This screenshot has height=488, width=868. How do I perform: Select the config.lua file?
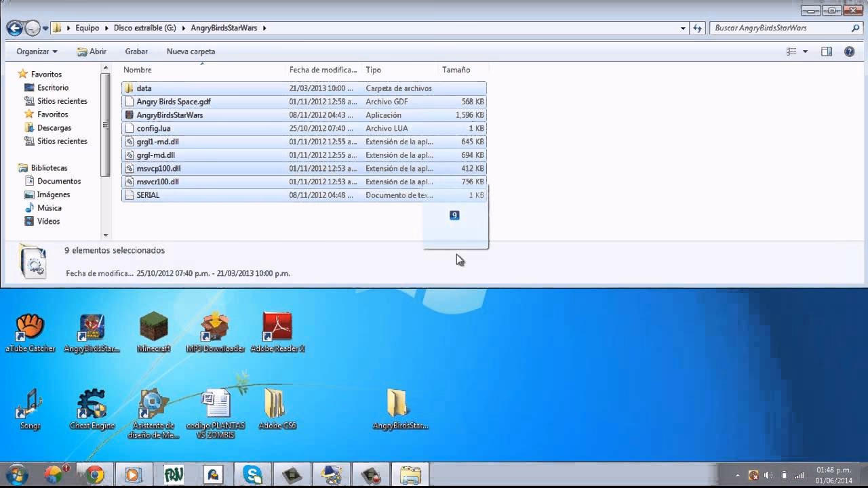tap(304, 128)
